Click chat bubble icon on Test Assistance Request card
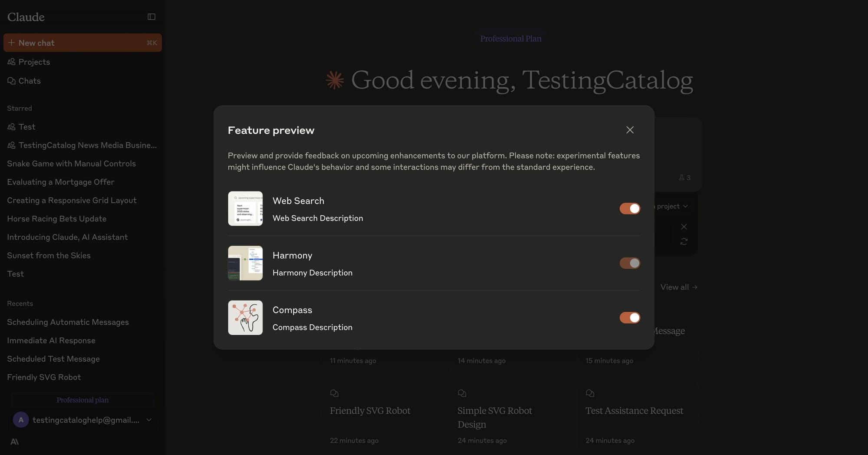This screenshot has height=455, width=868. [x=590, y=393]
